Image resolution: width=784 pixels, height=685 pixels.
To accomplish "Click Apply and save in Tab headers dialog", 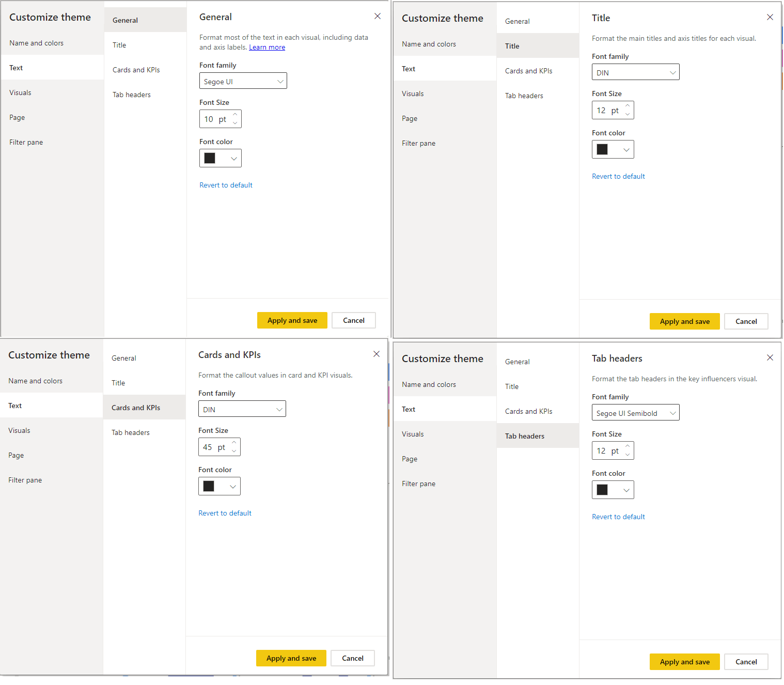I will [x=684, y=662].
